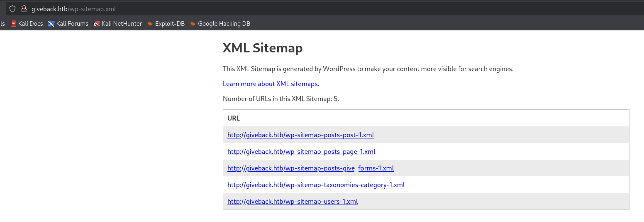
Task: Click the generated by WordPress description text
Action: (368, 69)
